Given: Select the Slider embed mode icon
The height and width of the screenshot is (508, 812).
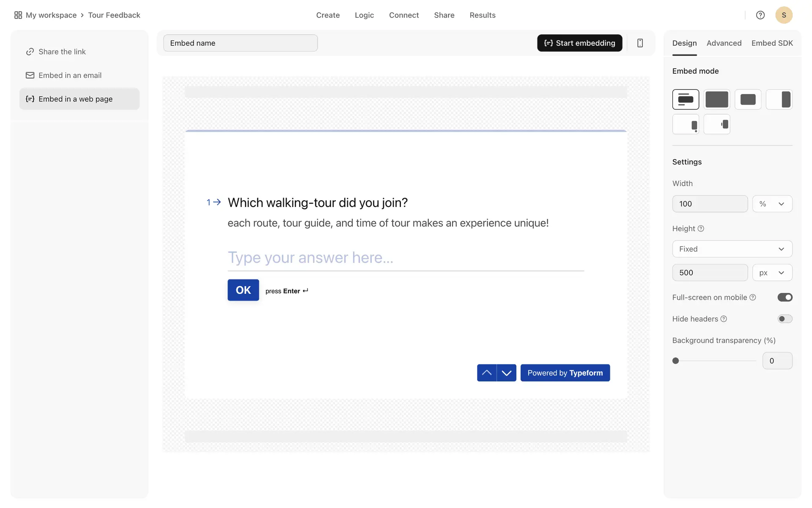Looking at the screenshot, I should click(779, 99).
